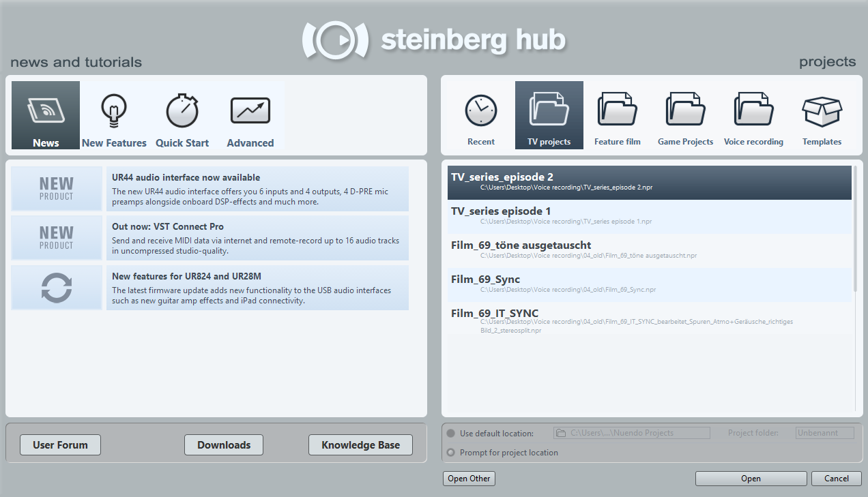Select Prompt for project location radio button
The image size is (868, 497).
pyautogui.click(x=450, y=452)
